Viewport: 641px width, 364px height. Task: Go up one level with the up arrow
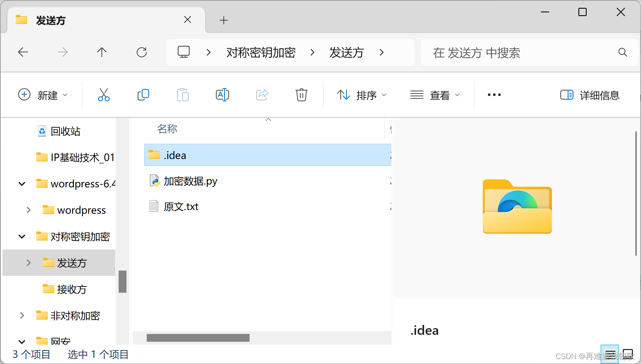tap(102, 52)
